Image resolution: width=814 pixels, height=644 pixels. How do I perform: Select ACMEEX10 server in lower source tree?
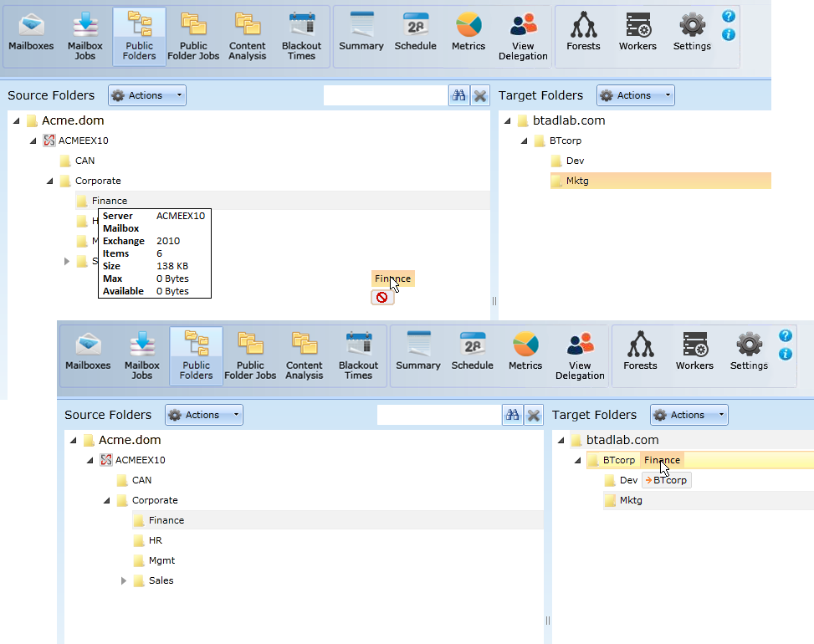(141, 460)
